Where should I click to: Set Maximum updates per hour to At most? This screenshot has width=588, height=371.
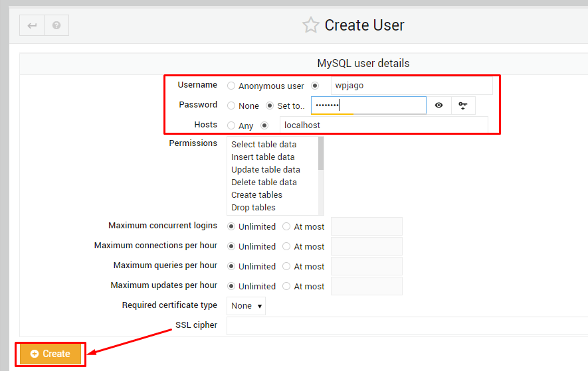[x=286, y=286]
